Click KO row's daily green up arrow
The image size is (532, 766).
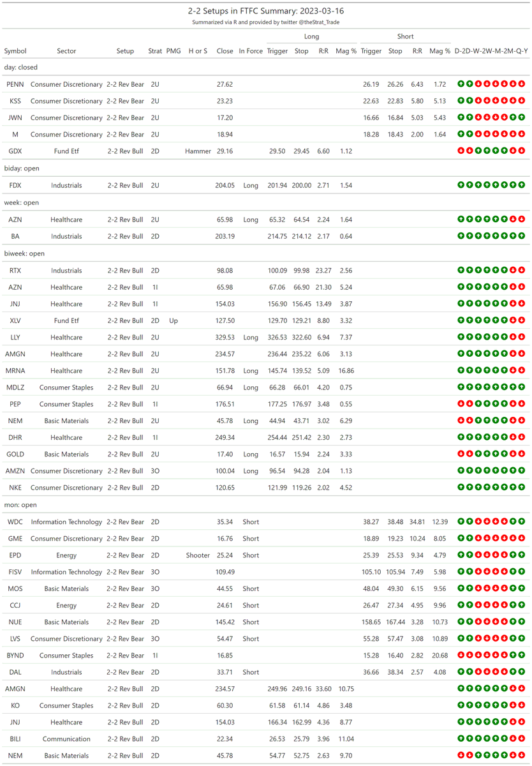click(x=461, y=705)
